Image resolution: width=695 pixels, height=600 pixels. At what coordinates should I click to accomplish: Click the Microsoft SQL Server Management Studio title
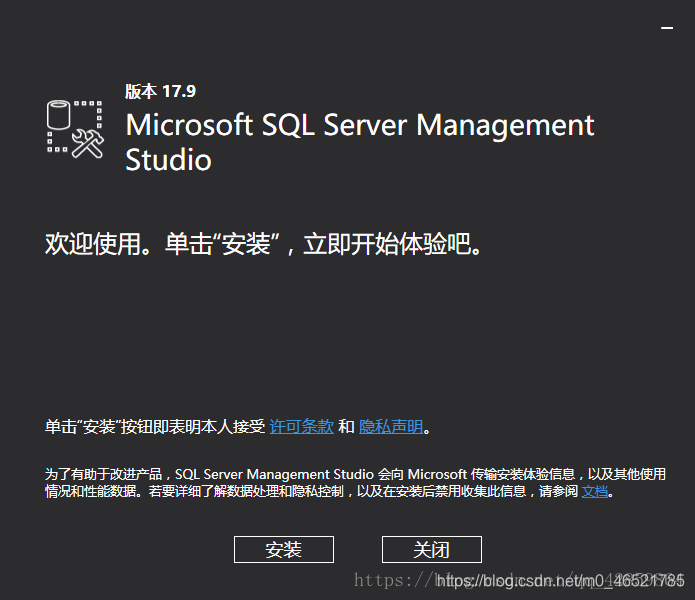click(359, 142)
